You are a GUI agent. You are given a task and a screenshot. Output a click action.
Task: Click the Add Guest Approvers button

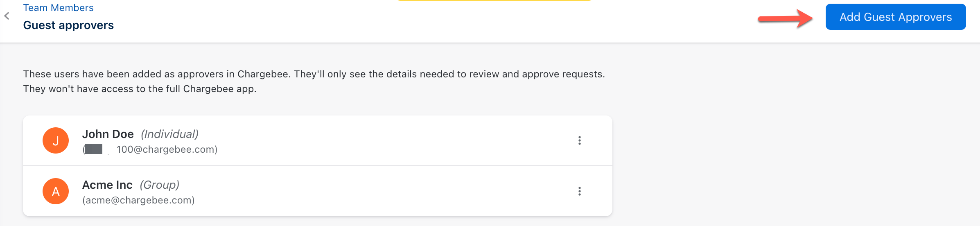coord(895,17)
